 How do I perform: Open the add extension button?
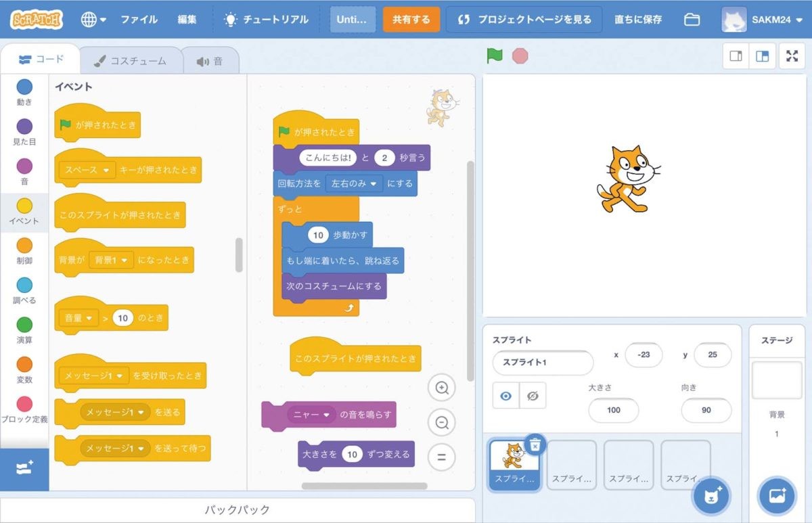(x=24, y=468)
